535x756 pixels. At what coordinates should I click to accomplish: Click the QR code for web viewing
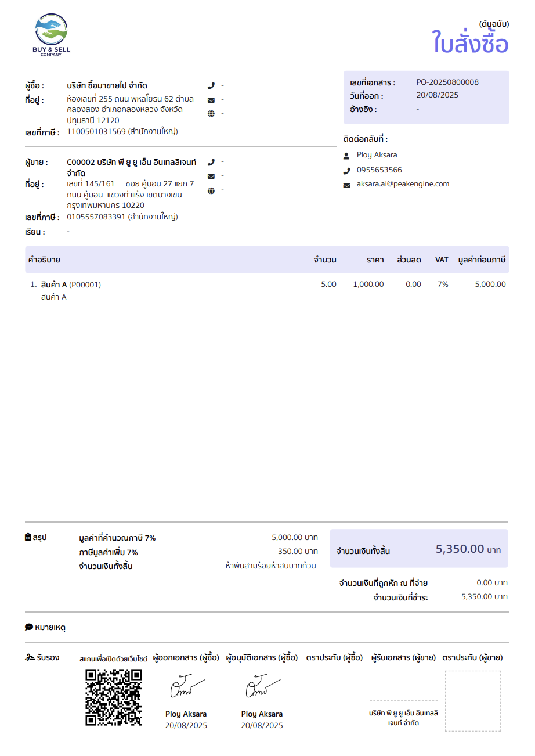pyautogui.click(x=114, y=697)
